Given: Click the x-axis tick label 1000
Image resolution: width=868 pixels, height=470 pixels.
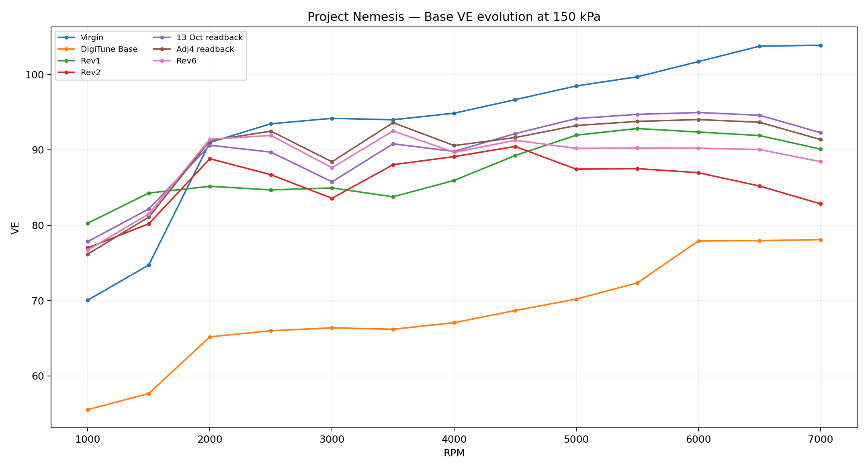Looking at the screenshot, I should [88, 440].
